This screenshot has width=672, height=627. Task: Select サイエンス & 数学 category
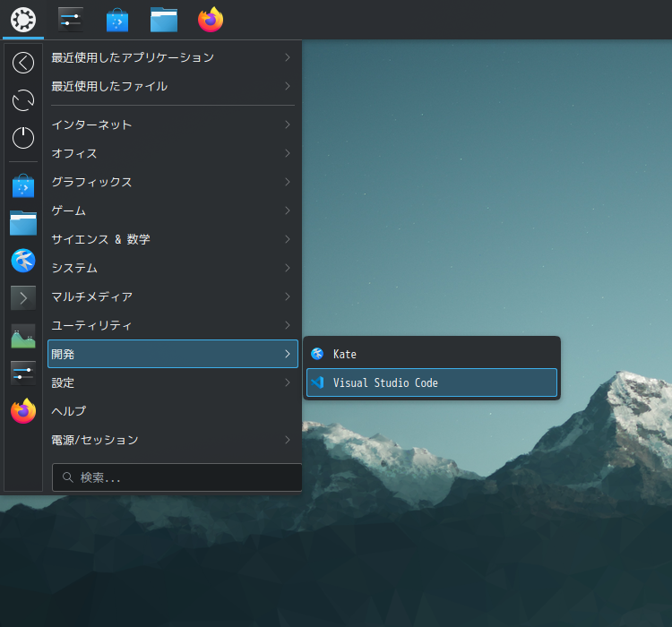click(x=172, y=239)
